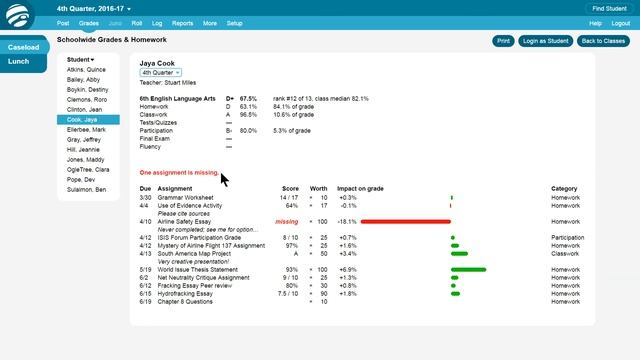Open the greyed Juno menu item
The height and width of the screenshot is (360, 640).
click(115, 23)
